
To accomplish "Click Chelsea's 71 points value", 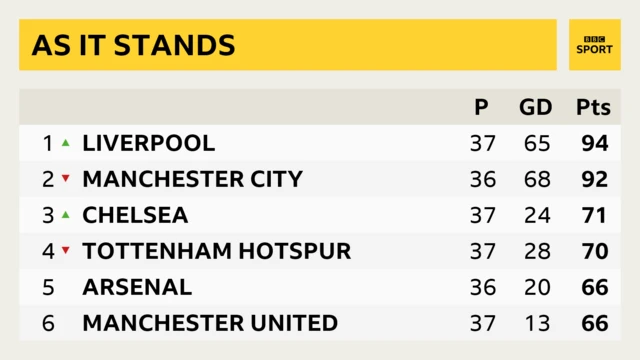I will pyautogui.click(x=594, y=215).
